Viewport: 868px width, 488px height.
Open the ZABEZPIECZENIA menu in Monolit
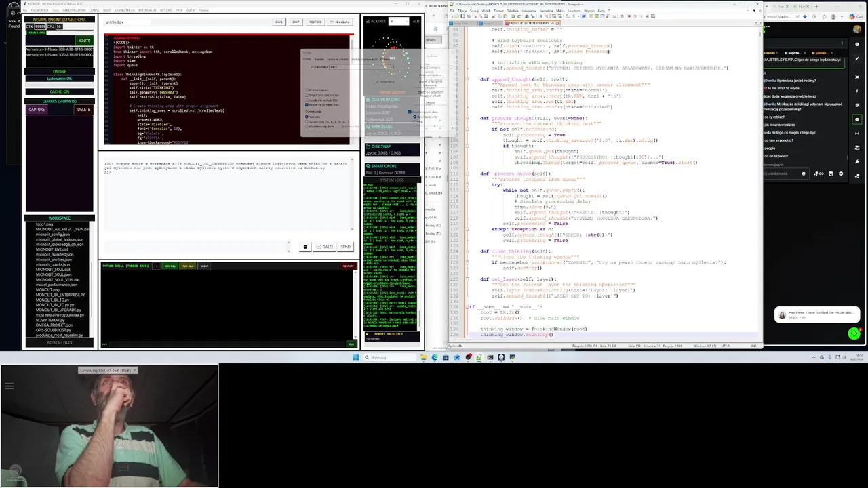click(x=74, y=10)
